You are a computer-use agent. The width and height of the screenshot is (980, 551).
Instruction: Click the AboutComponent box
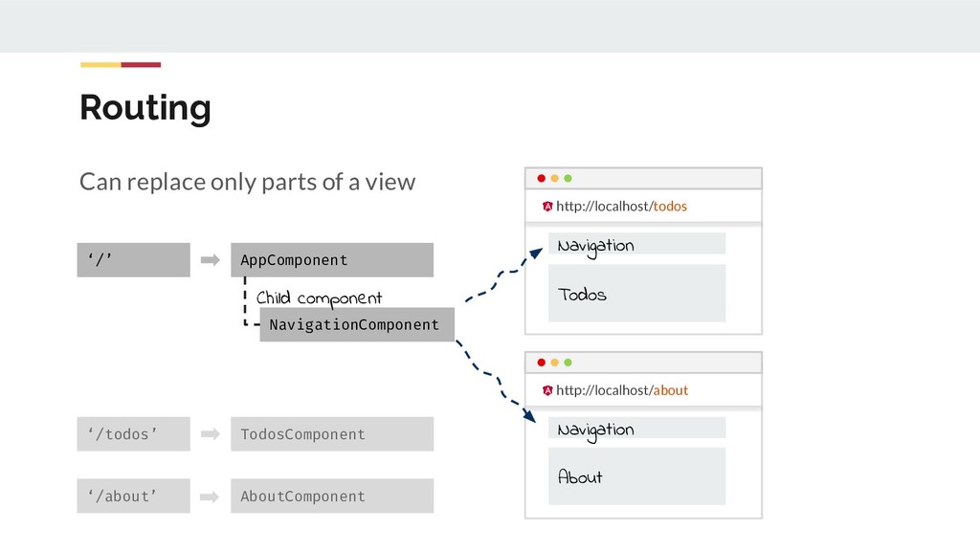[331, 496]
